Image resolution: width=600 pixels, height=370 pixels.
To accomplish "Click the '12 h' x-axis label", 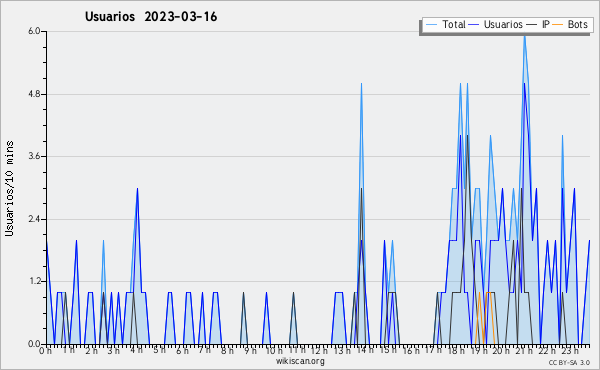I will pyautogui.click(x=319, y=350).
